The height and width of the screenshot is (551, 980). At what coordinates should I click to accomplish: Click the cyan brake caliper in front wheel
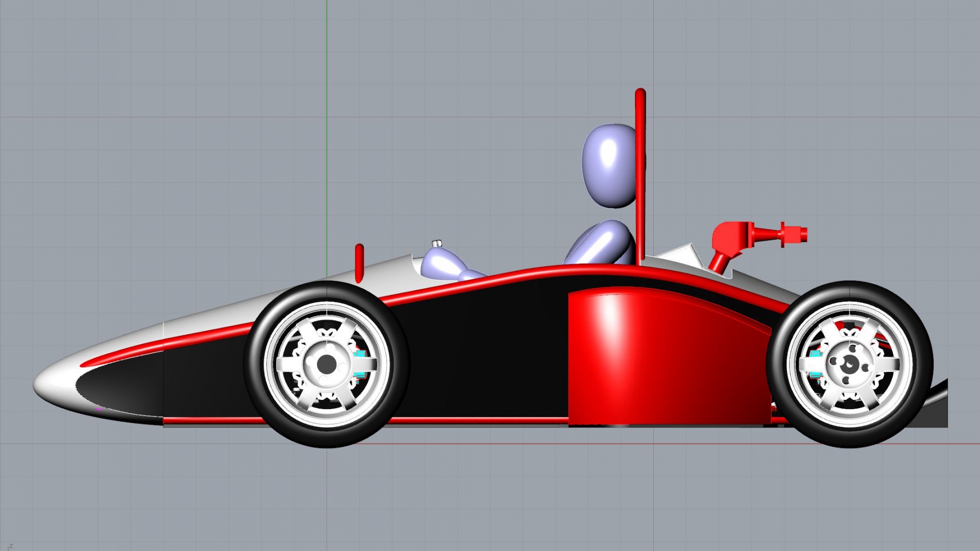(x=360, y=355)
